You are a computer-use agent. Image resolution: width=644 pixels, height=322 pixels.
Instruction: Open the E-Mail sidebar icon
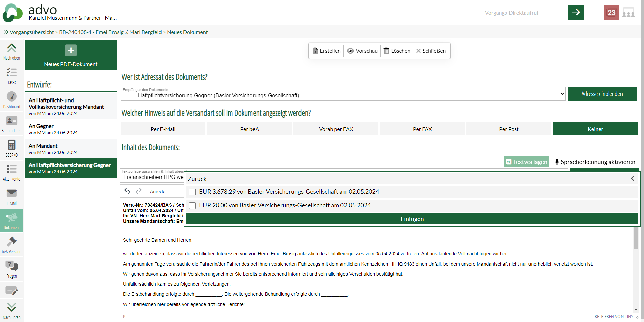[12, 197]
